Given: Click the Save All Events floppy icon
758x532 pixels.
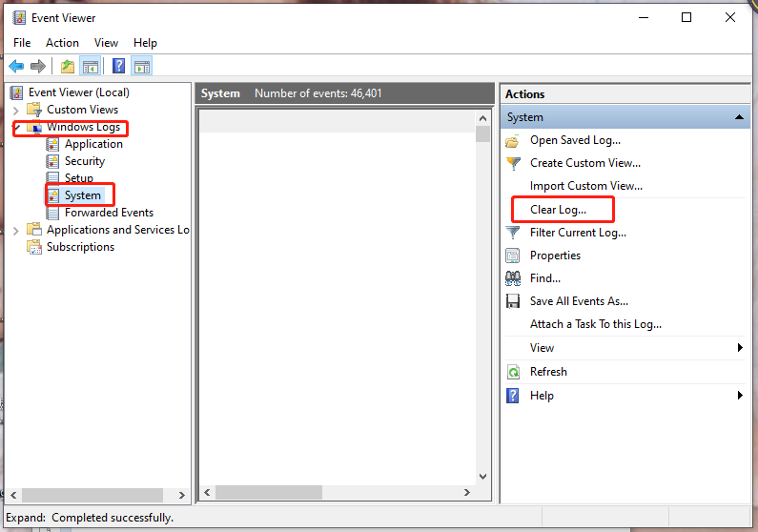Looking at the screenshot, I should click(x=512, y=301).
